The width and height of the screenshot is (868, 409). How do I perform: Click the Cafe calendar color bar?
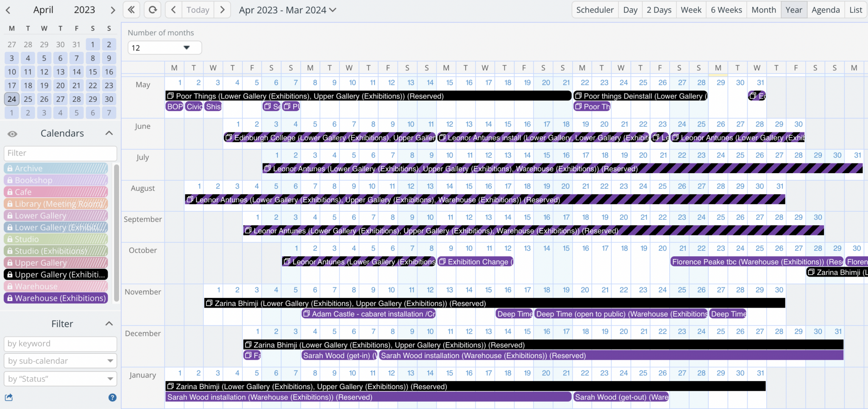(x=56, y=192)
